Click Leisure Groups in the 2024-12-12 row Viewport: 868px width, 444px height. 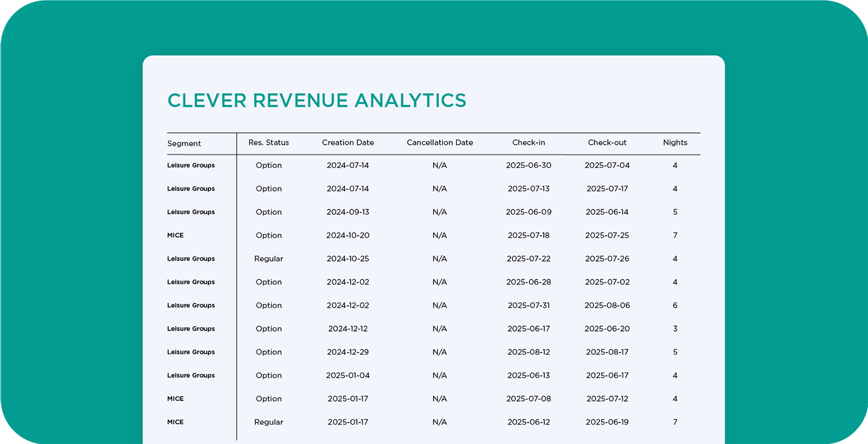point(191,329)
